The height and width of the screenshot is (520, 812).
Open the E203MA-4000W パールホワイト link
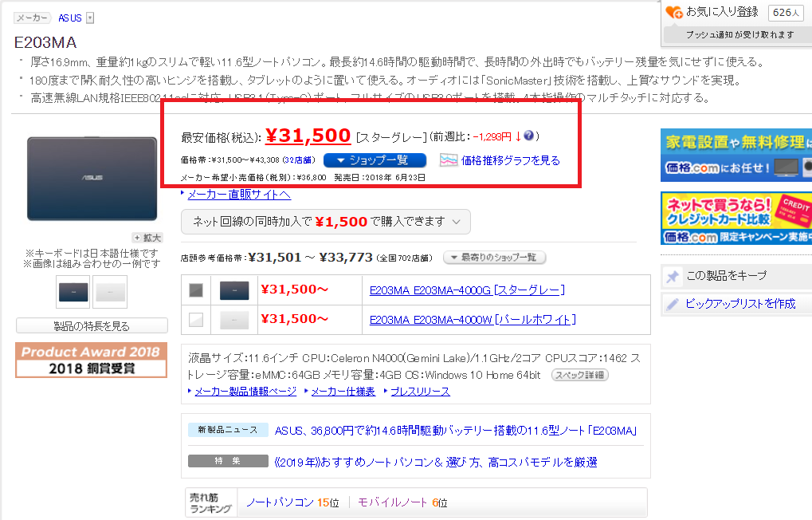[471, 320]
